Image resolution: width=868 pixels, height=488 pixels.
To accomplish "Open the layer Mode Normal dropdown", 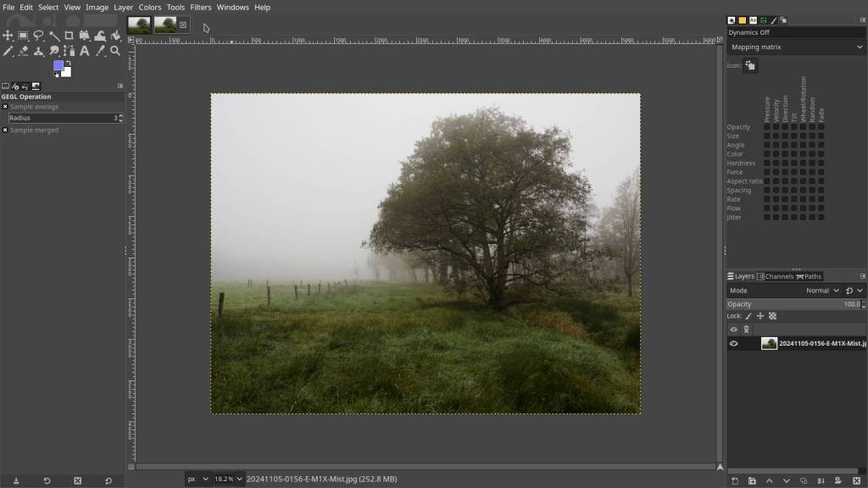I will (x=821, y=291).
